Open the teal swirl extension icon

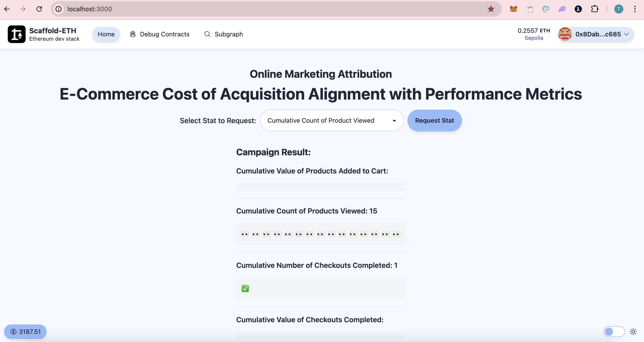click(x=546, y=9)
